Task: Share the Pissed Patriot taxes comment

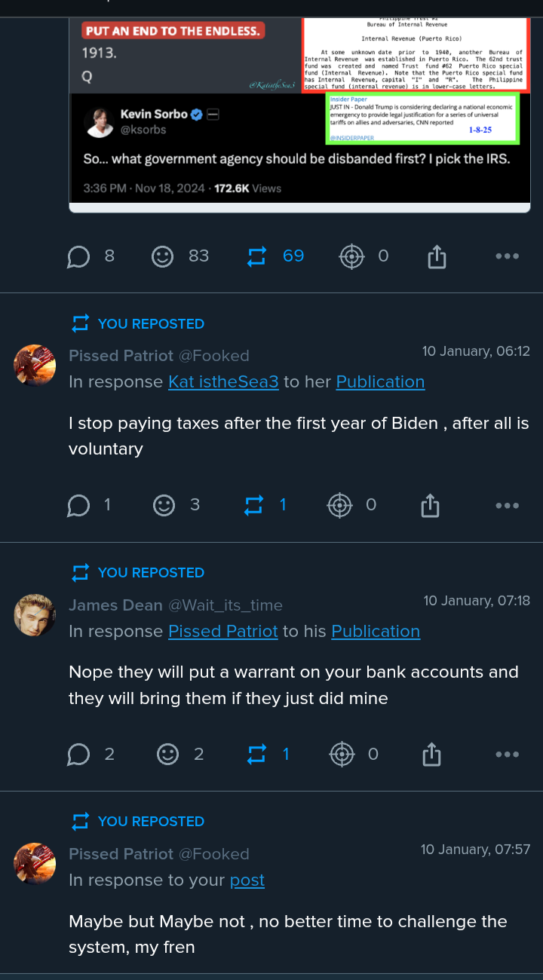Action: click(430, 506)
